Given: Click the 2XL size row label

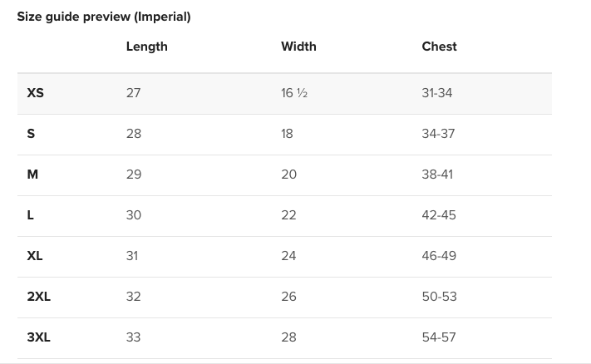Looking at the screenshot, I should [x=38, y=297].
